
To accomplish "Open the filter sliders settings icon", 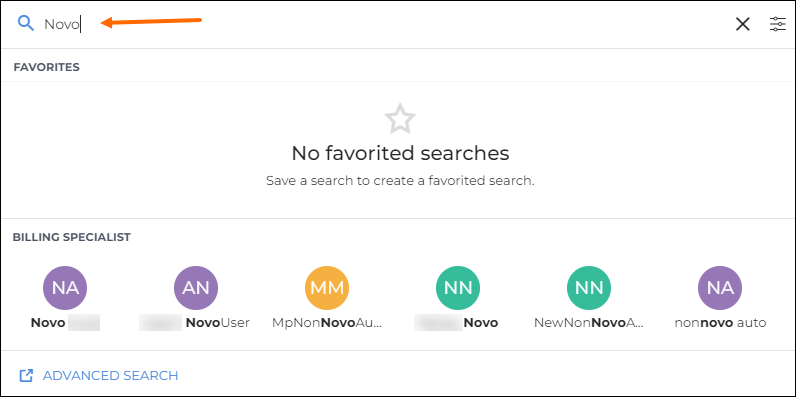I will pyautogui.click(x=778, y=24).
